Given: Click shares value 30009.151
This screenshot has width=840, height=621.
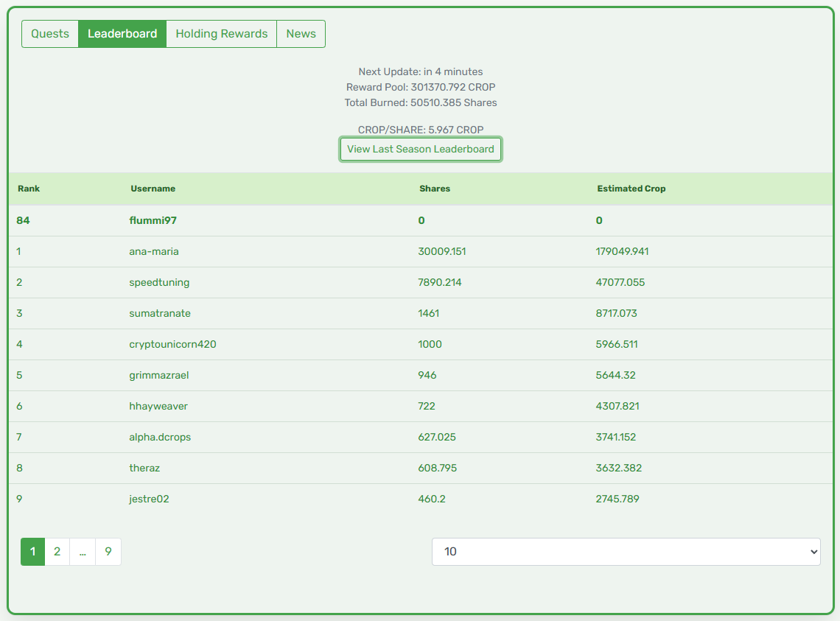Looking at the screenshot, I should pyautogui.click(x=442, y=251).
